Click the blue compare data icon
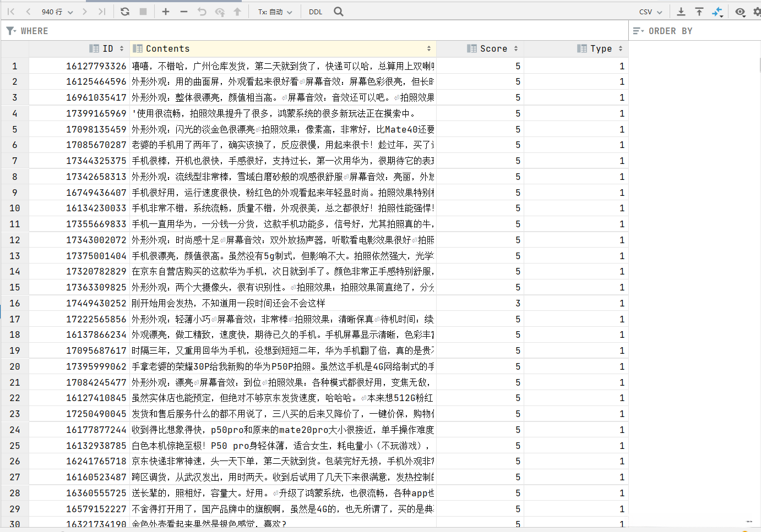Screen dimensions: 761x532 point(717,12)
